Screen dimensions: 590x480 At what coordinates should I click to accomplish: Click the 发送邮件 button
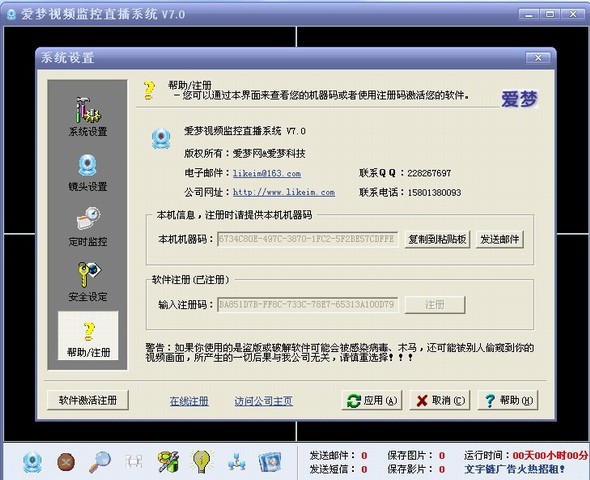[500, 239]
